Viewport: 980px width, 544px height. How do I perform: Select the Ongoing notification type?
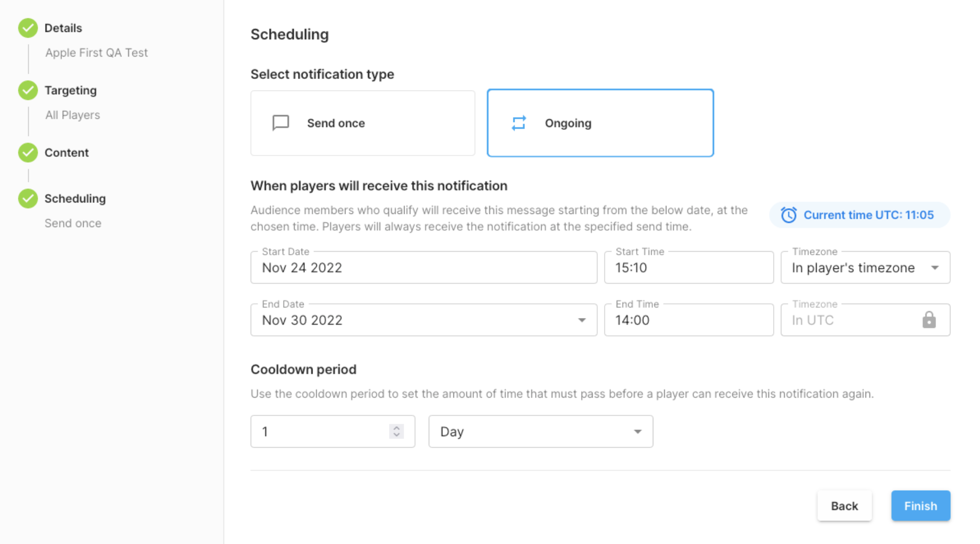tap(600, 123)
